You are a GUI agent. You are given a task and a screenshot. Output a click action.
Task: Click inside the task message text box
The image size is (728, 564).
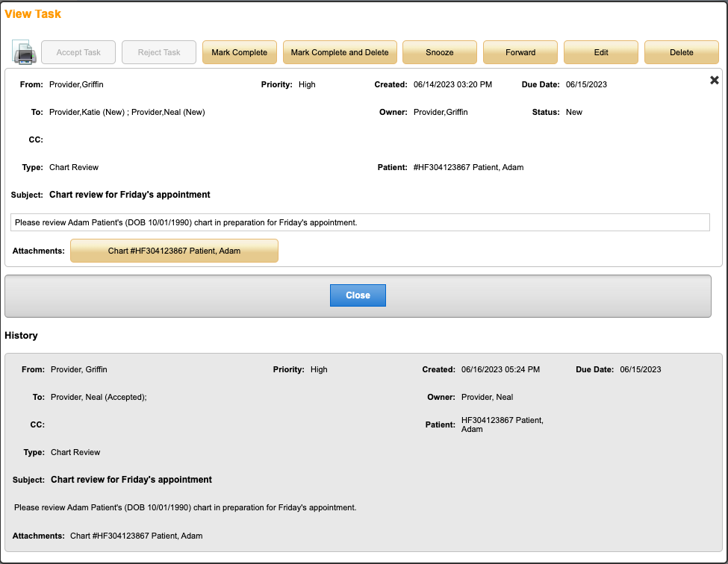click(360, 222)
